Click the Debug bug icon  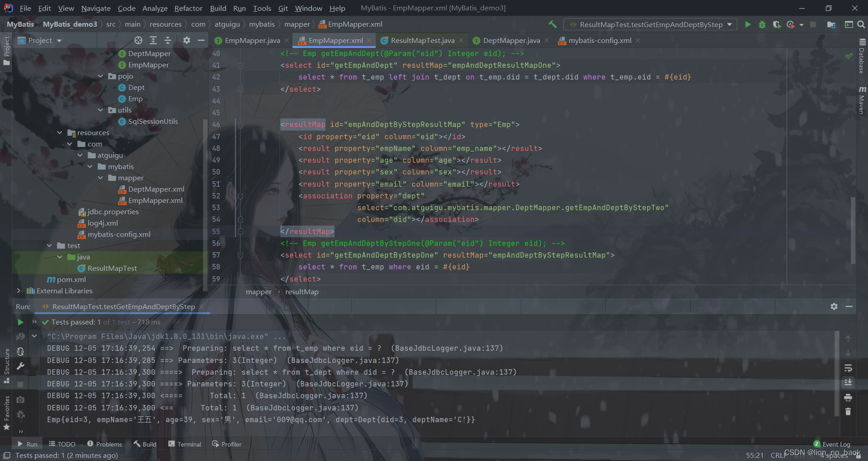point(762,24)
